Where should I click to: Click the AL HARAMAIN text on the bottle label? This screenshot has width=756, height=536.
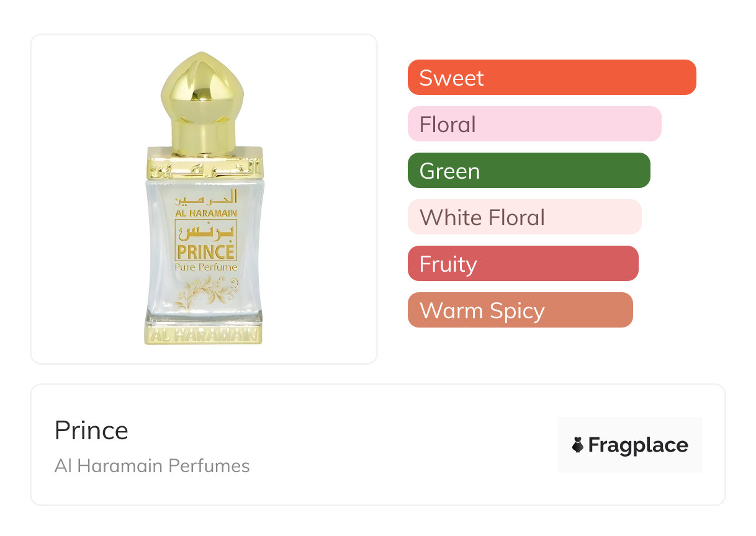(x=205, y=213)
